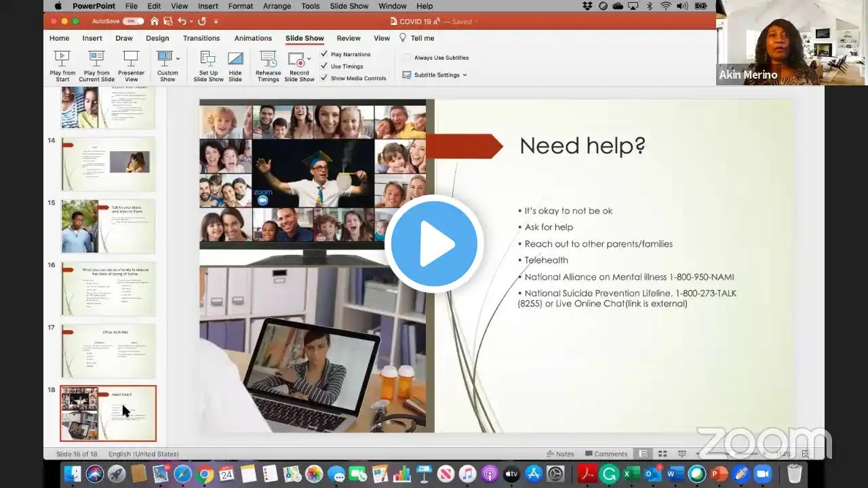Click Play from Current Slide icon
The height and width of the screenshot is (488, 868).
[x=96, y=60]
